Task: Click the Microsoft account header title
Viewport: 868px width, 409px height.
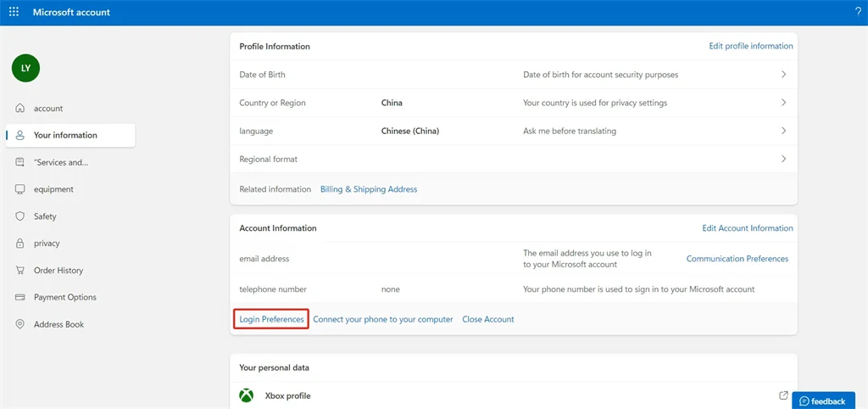Action: pos(71,12)
